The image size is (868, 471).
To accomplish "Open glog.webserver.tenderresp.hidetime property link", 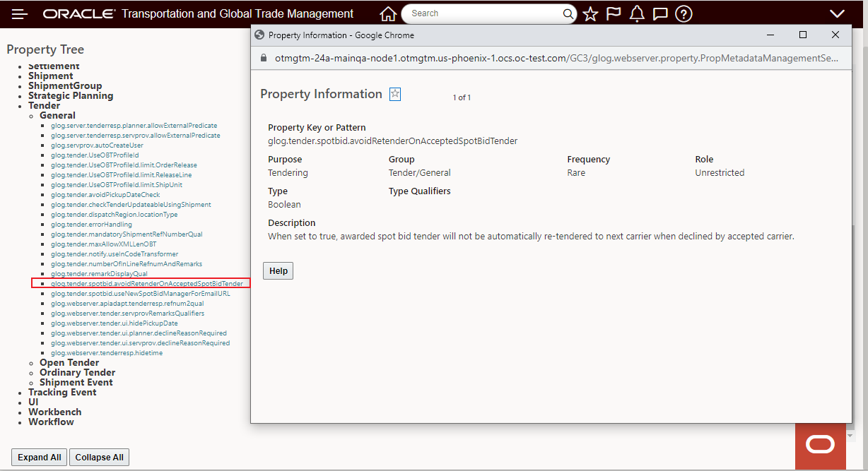I will (107, 352).
